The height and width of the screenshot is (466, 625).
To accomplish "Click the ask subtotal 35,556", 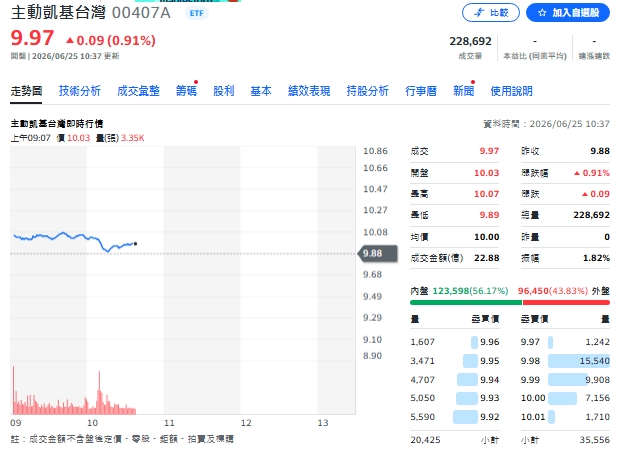I will [595, 440].
